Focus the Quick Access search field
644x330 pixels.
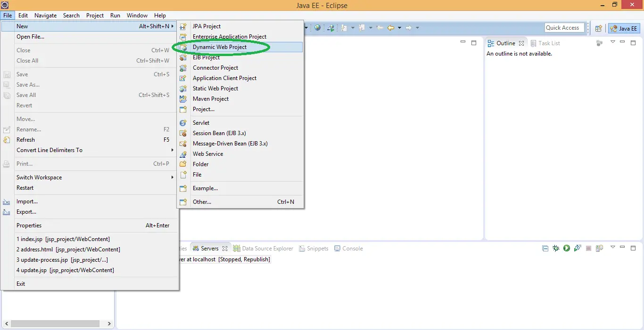click(x=564, y=28)
